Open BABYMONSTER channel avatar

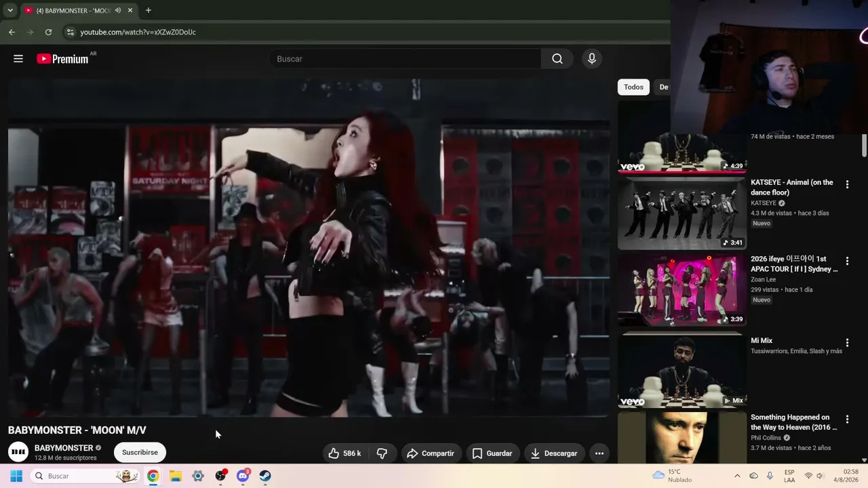click(x=18, y=452)
